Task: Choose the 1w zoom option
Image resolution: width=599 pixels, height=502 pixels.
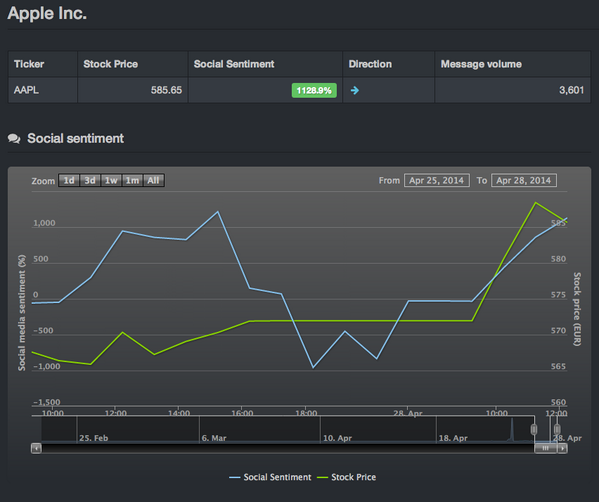Action: pos(111,180)
